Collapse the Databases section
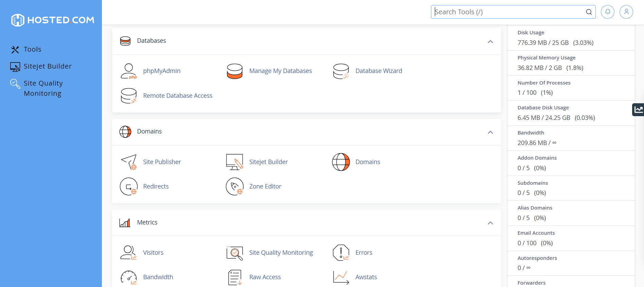Screen dimensions: 644x287 click(x=490, y=41)
